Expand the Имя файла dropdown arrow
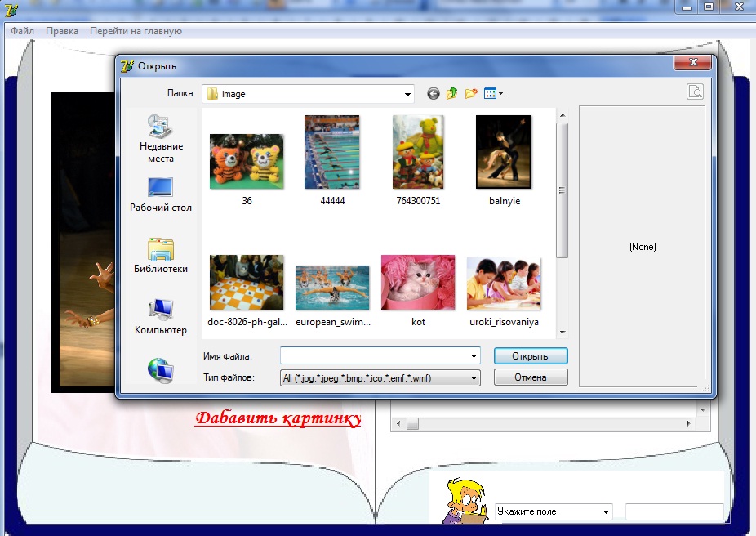Image resolution: width=756 pixels, height=536 pixels. pos(474,356)
